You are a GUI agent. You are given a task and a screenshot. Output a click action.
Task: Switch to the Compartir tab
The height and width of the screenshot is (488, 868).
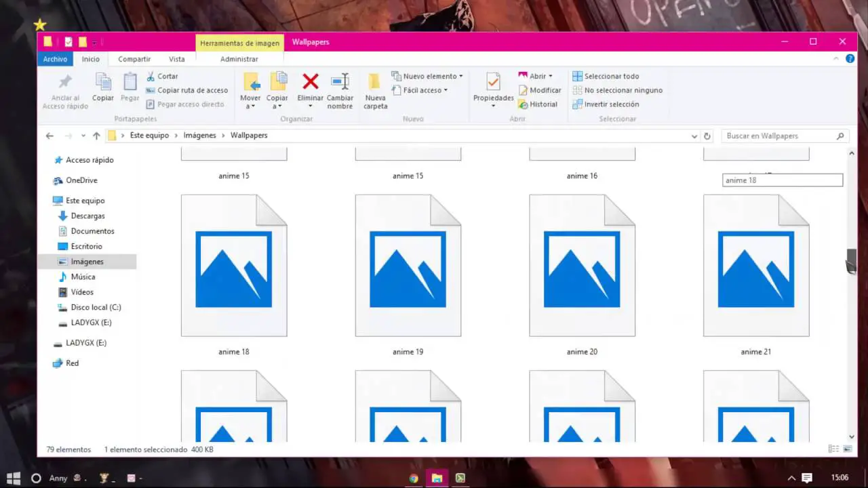(x=134, y=59)
